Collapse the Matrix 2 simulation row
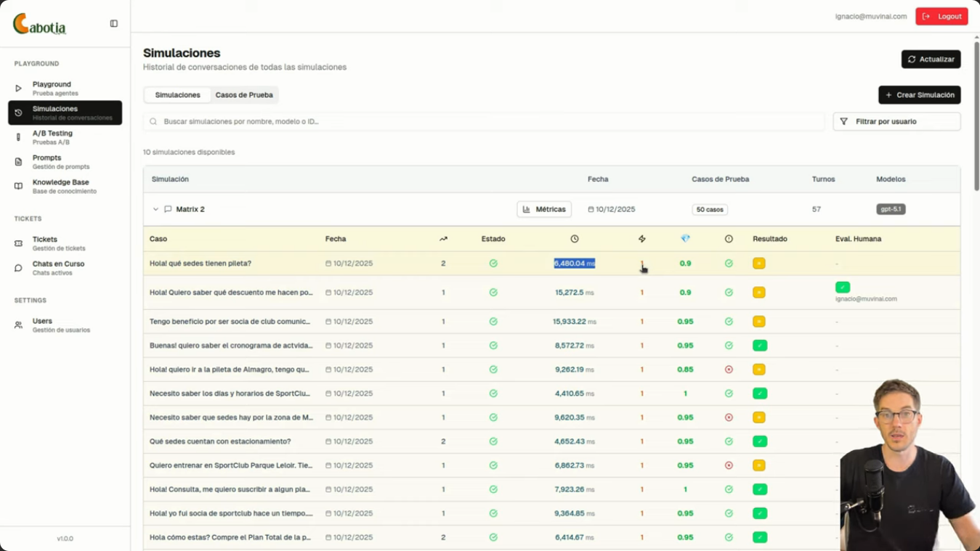980x551 pixels. (x=155, y=209)
